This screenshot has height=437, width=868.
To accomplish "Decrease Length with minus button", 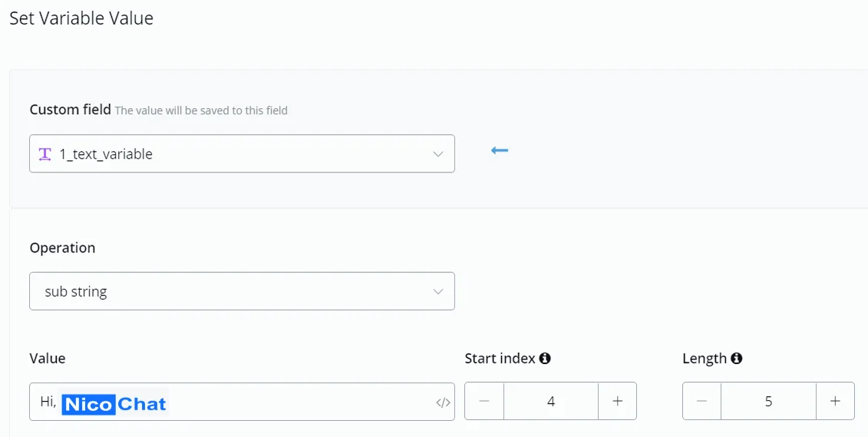I will [x=702, y=401].
